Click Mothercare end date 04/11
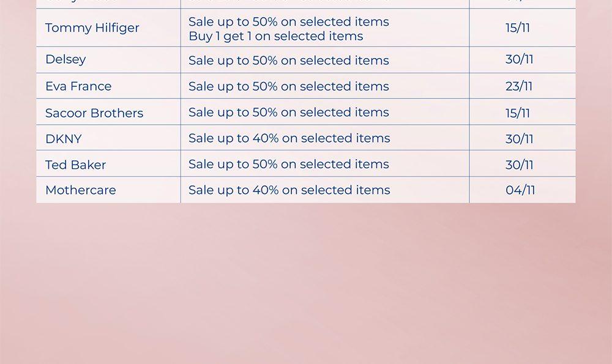612x364 pixels. click(520, 190)
